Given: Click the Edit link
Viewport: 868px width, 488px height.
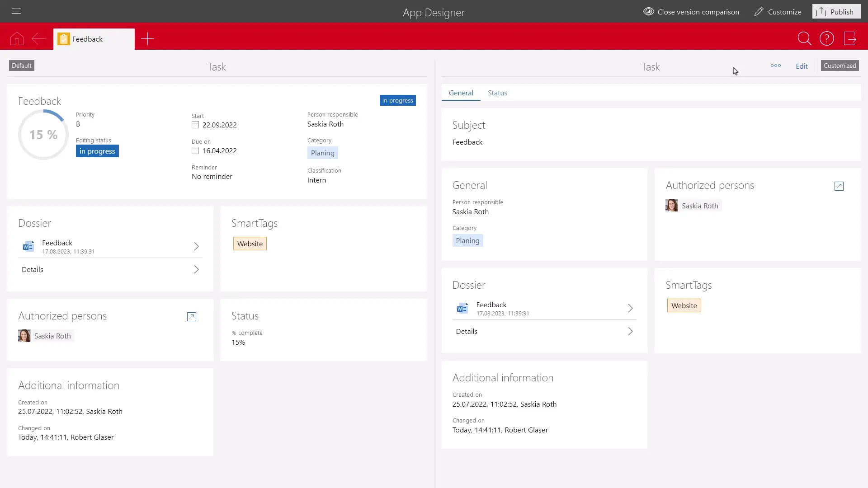Looking at the screenshot, I should point(802,66).
